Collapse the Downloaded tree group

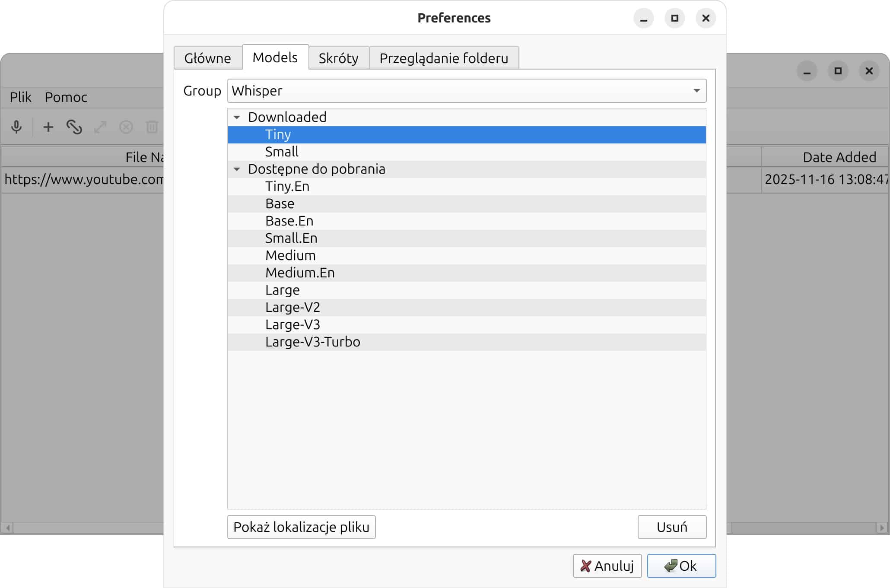(237, 117)
